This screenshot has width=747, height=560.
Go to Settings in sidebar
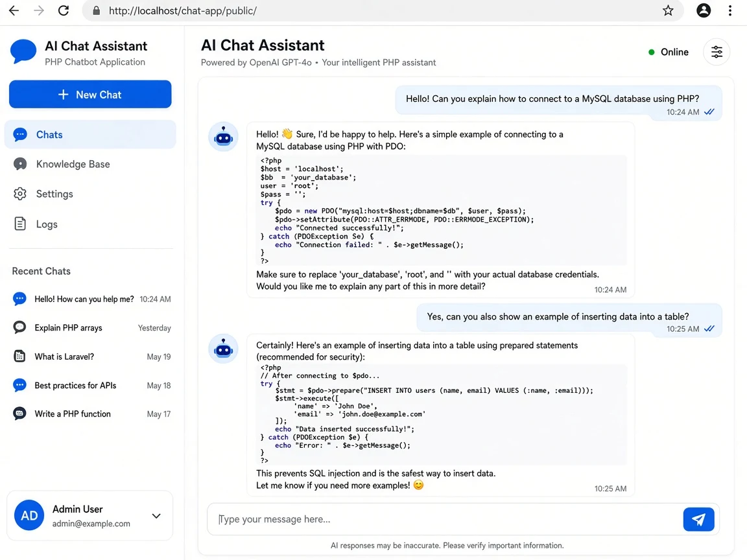(90, 194)
